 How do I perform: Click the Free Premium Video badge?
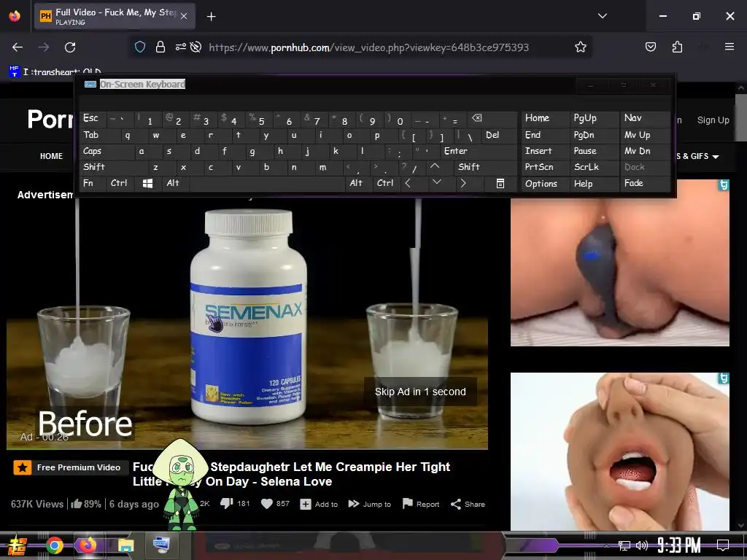point(69,467)
